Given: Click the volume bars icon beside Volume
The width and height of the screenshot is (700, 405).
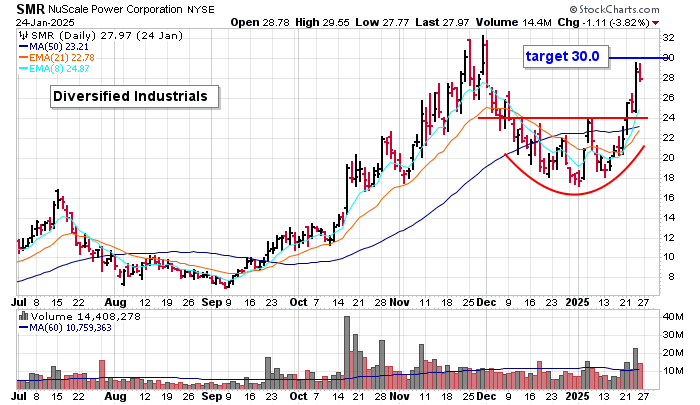Looking at the screenshot, I should pos(23,316).
